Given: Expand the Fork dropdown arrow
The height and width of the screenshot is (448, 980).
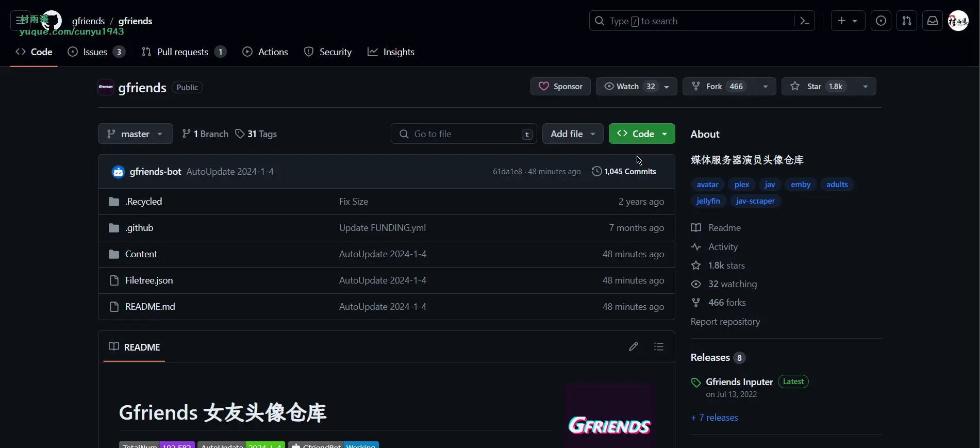Looking at the screenshot, I should click(766, 87).
